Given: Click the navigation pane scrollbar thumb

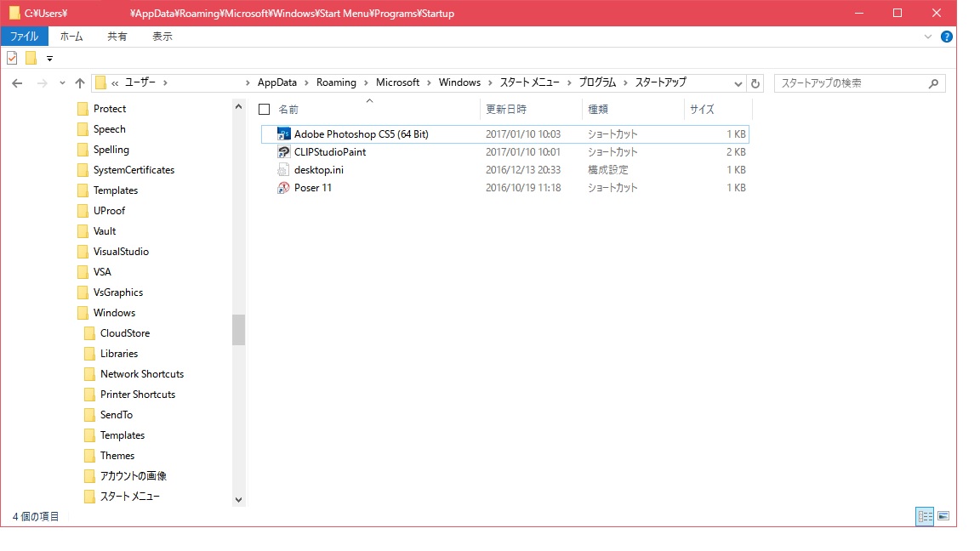Looking at the screenshot, I should coord(238,330).
